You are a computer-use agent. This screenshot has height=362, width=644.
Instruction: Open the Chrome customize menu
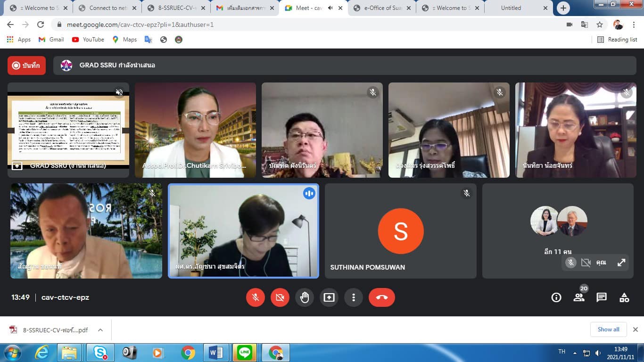(634, 25)
